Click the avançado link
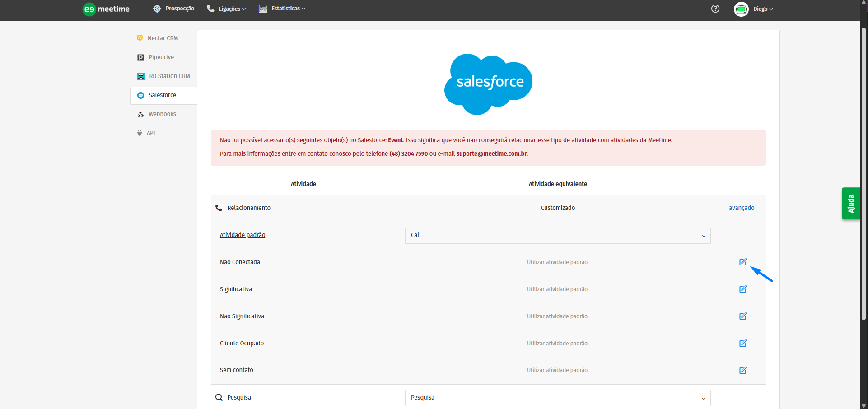 tap(741, 208)
